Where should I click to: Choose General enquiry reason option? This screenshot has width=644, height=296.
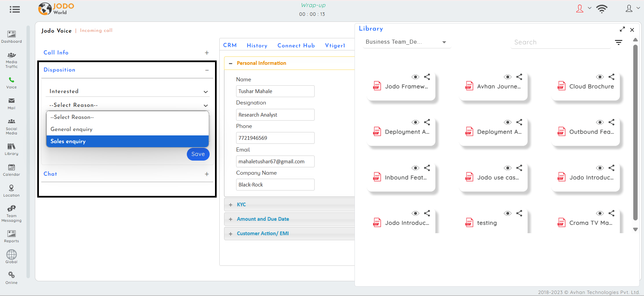(x=127, y=129)
